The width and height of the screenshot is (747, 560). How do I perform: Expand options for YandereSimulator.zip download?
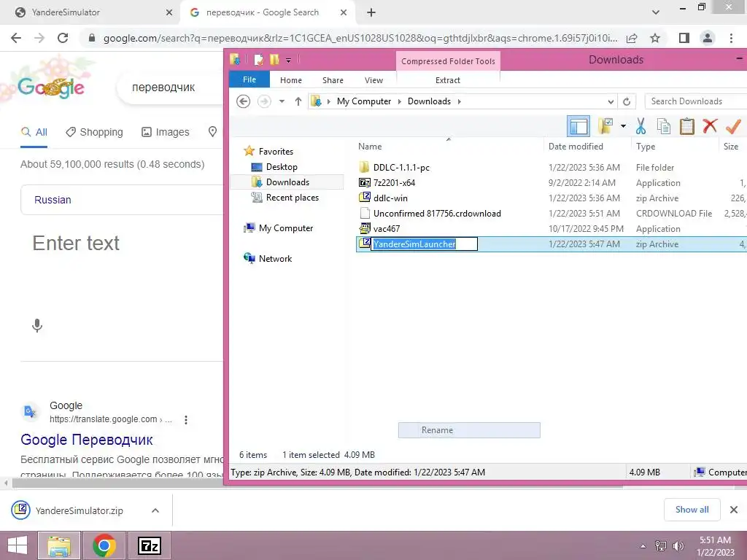(x=155, y=510)
